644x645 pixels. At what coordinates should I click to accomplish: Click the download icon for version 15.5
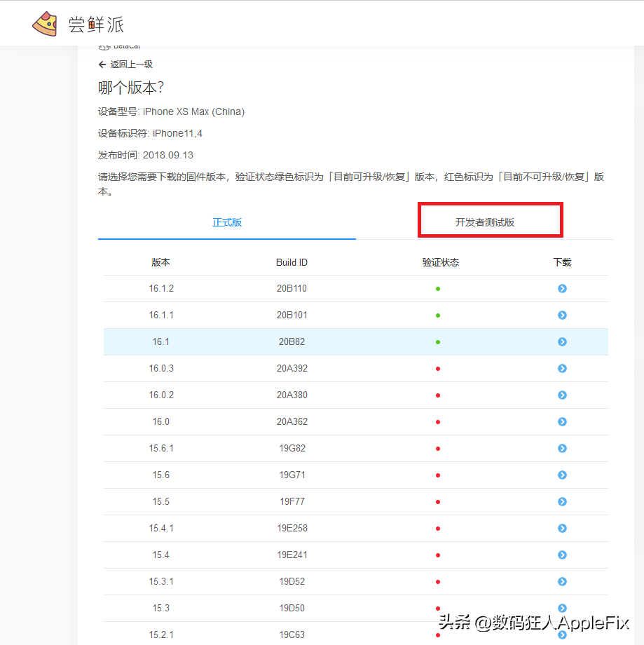562,501
